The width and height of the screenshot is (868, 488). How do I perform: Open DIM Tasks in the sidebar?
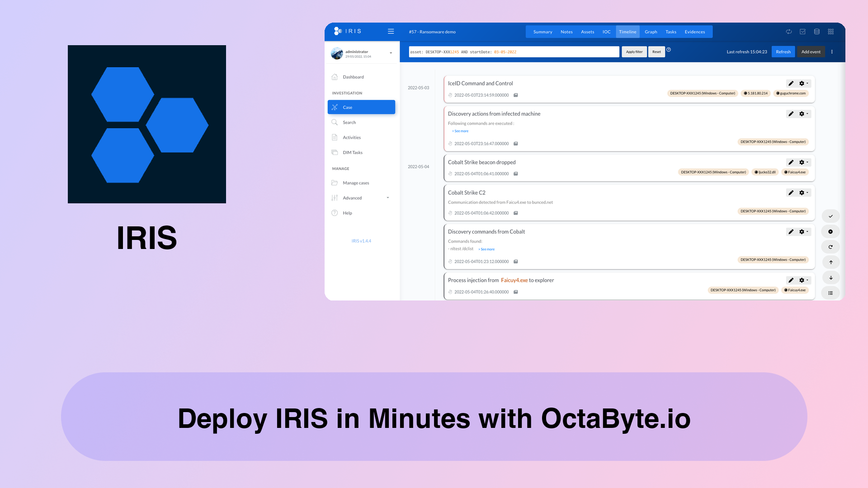[352, 152]
